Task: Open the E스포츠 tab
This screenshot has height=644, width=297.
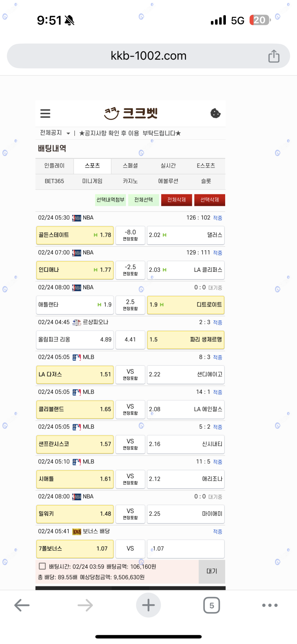Action: coord(206,166)
